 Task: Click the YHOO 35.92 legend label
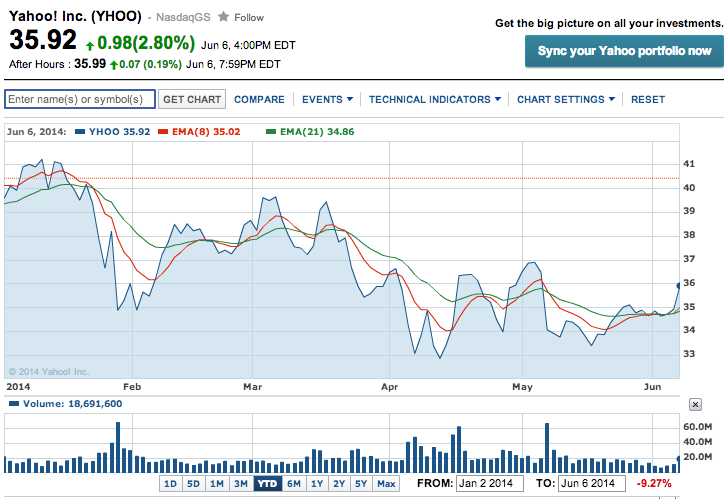120,132
